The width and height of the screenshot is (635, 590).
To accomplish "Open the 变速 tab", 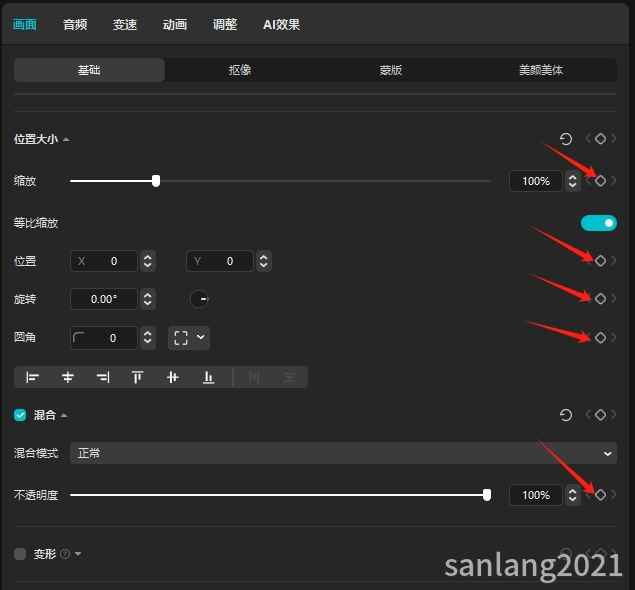I will pos(125,25).
